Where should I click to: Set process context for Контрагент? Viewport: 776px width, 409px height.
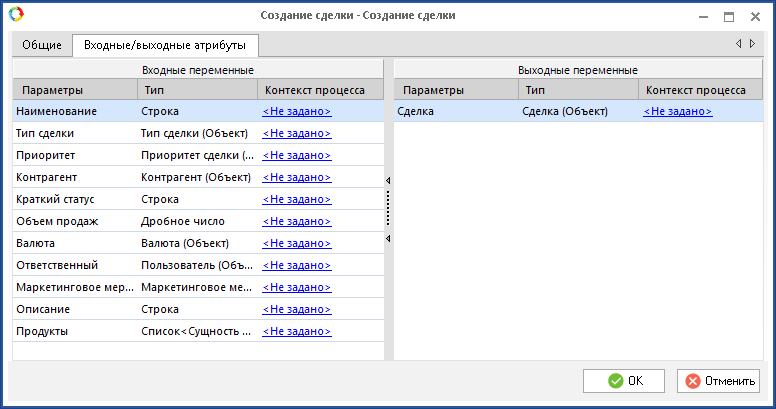coord(297,177)
